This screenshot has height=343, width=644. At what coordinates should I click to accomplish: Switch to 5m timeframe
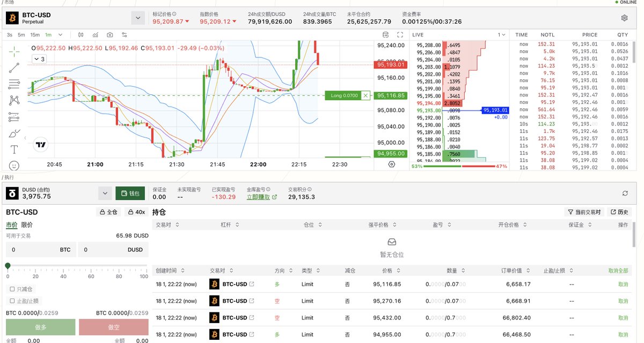(x=21, y=35)
